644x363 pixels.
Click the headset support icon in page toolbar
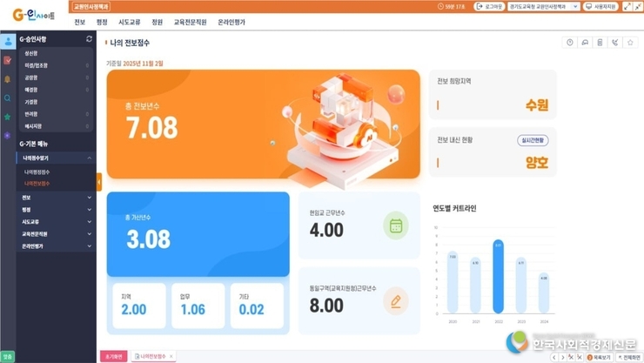(585, 43)
